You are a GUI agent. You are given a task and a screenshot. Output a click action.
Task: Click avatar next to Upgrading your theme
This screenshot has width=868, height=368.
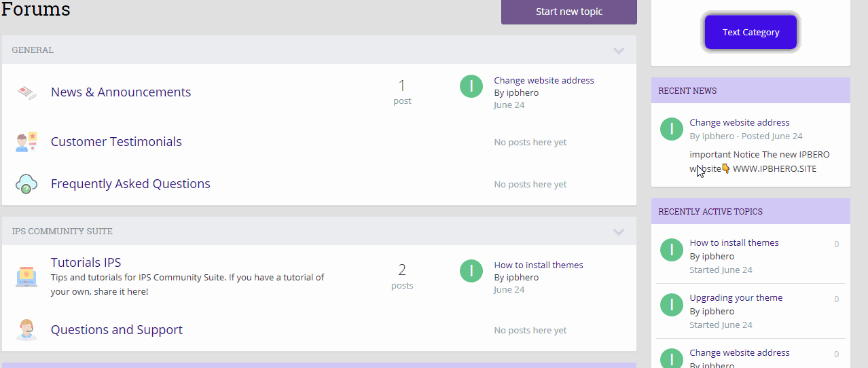(671, 303)
